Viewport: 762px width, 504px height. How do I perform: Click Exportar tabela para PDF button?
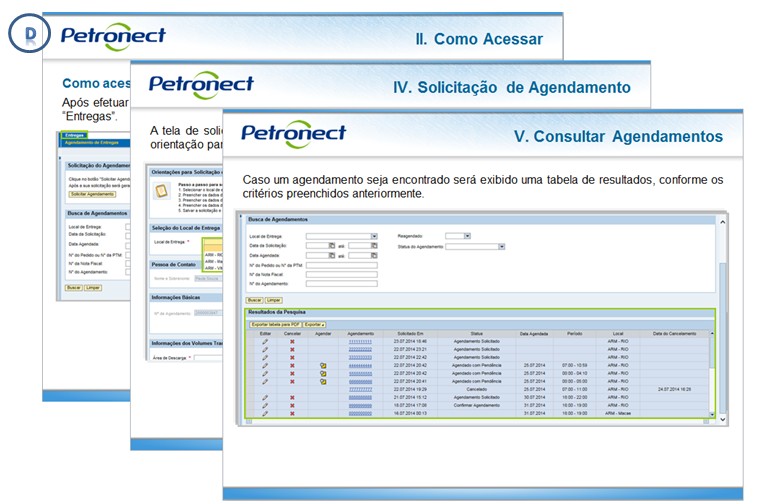(x=276, y=324)
